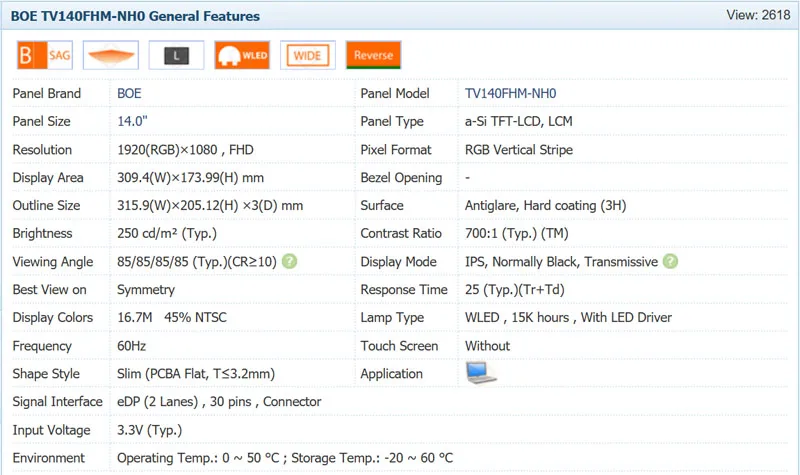This screenshot has width=800, height=475.
Task: Click the orange viewing-angle panel icon
Action: [x=111, y=55]
